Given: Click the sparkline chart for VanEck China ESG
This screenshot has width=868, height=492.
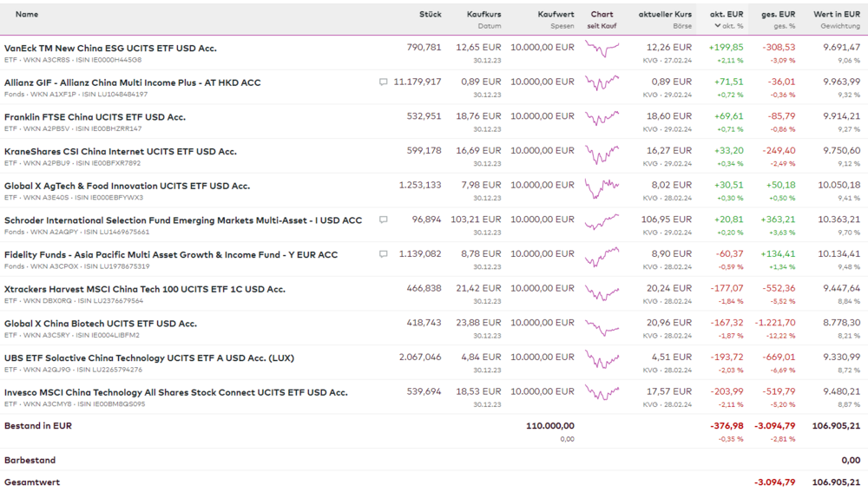Looking at the screenshot, I should coord(602,49).
